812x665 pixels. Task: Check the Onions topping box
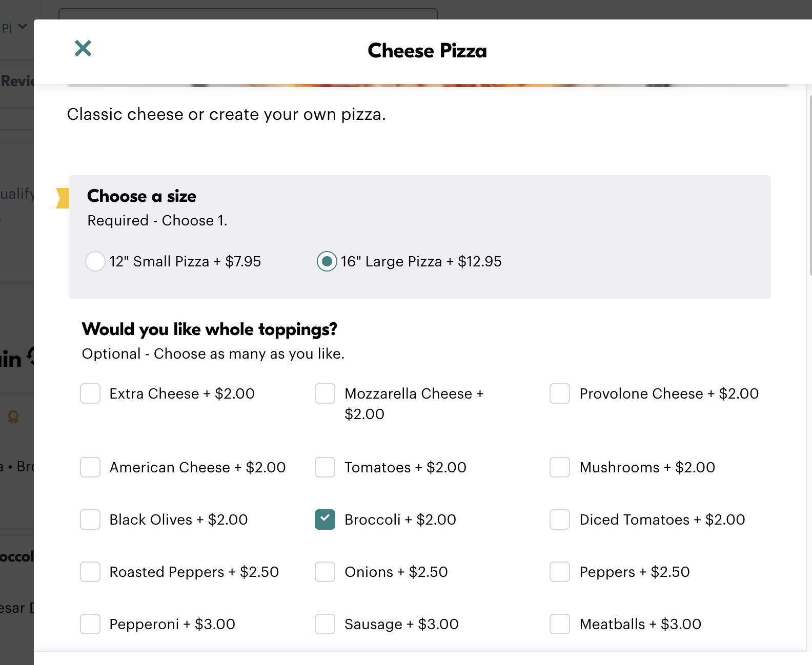(325, 572)
